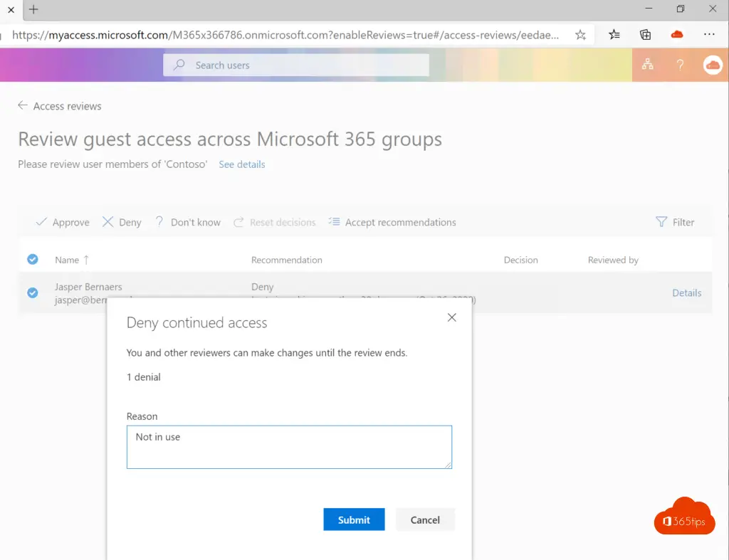Viewport: 729px width, 560px height.
Task: Click the Search users box
Action: 296,65
